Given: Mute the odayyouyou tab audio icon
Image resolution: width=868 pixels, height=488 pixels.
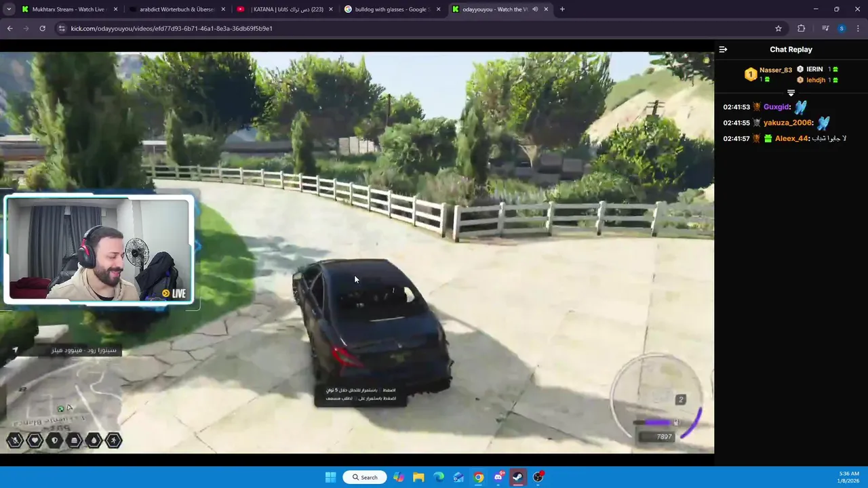Looking at the screenshot, I should (535, 9).
